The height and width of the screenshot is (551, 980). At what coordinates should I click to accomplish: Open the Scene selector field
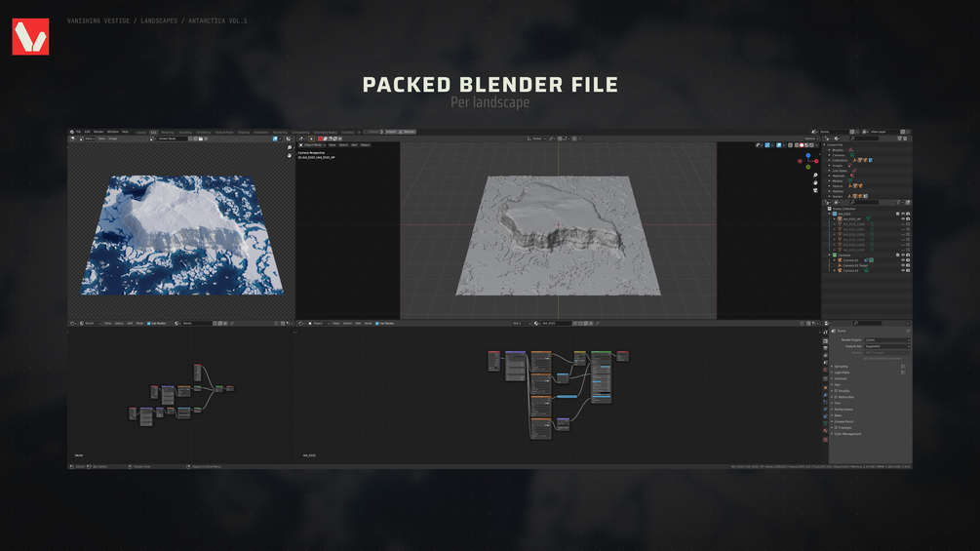(834, 132)
